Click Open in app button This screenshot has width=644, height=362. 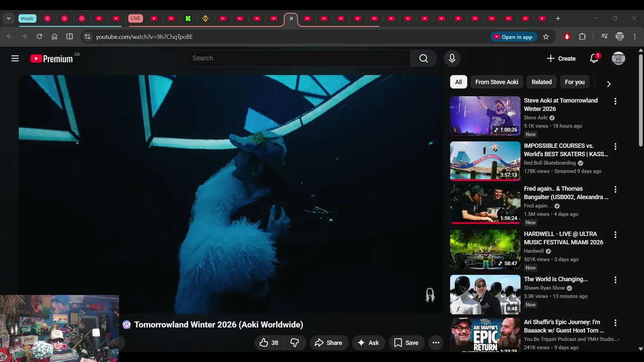[x=513, y=37]
